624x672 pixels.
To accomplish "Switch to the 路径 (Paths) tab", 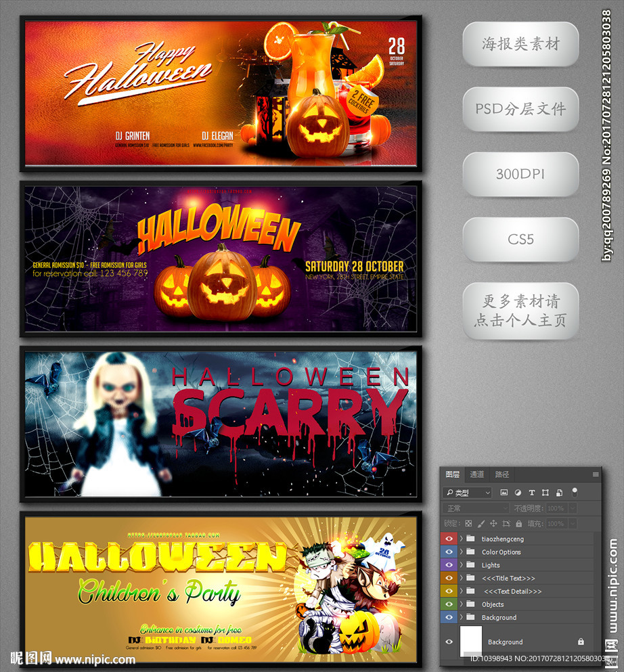I will point(502,474).
